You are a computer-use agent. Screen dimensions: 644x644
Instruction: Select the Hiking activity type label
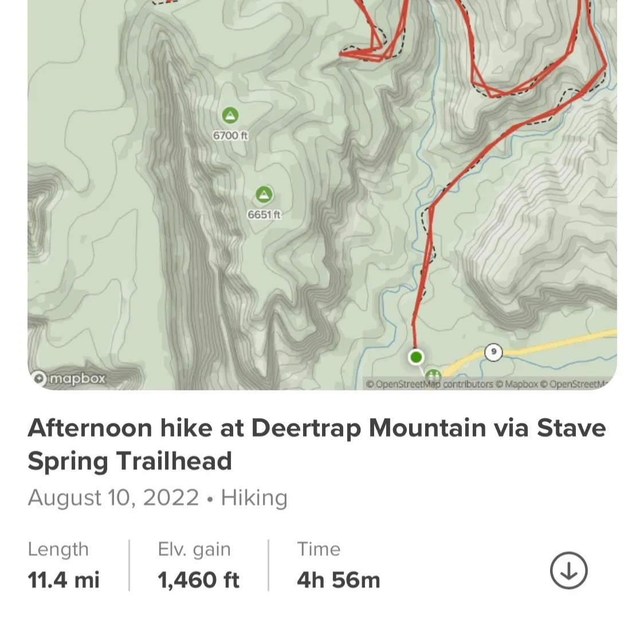254,497
